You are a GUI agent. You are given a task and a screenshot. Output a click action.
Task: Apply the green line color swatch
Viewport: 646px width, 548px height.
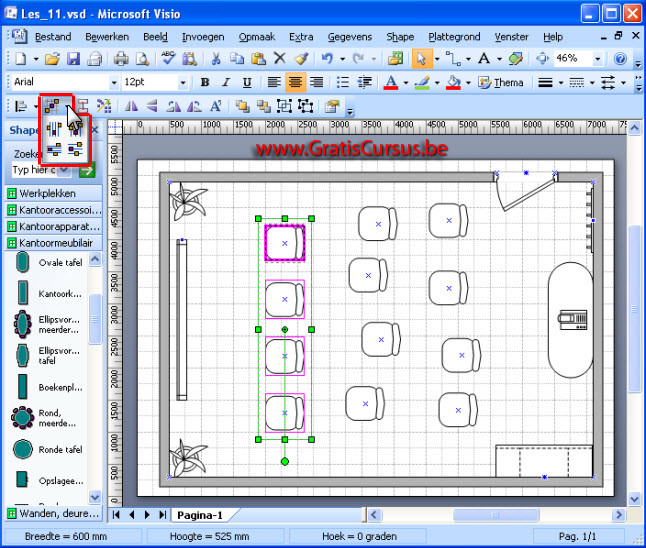tap(422, 83)
